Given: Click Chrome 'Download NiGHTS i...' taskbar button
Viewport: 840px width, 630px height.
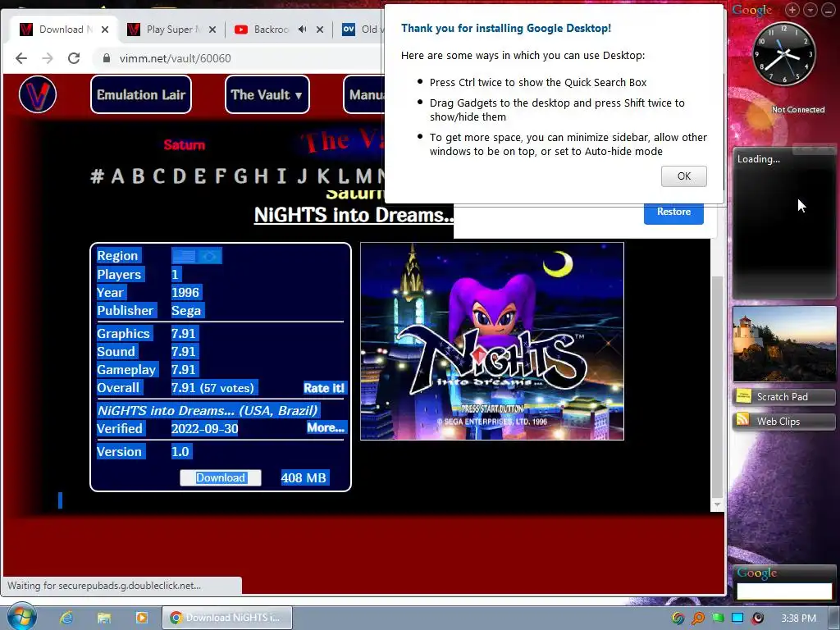Looking at the screenshot, I should pos(227,618).
